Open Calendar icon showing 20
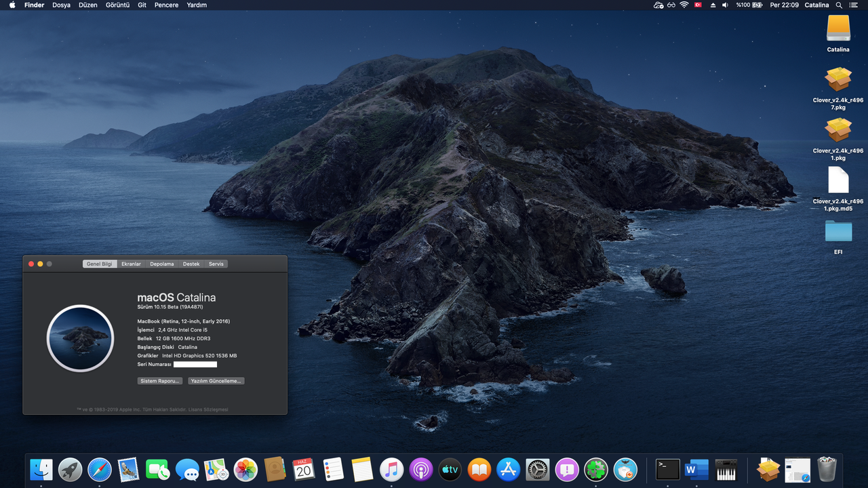Image resolution: width=868 pixels, height=488 pixels. [304, 469]
